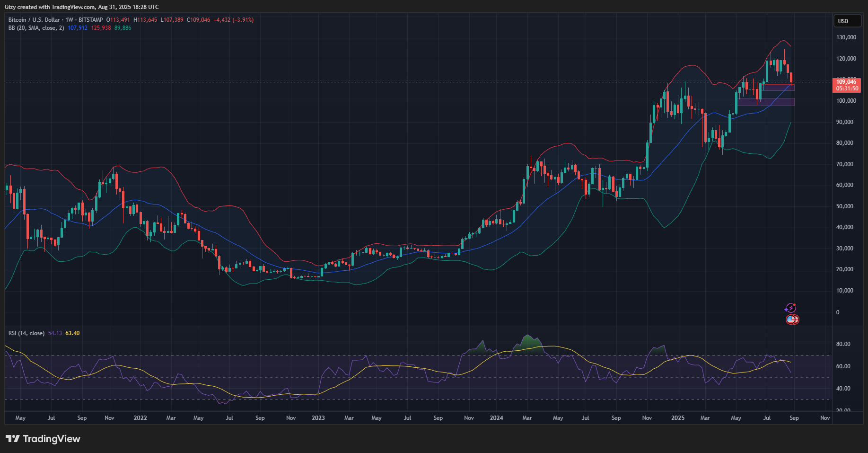The image size is (868, 453).
Task: Click the lower purple support zone rectangle
Action: point(766,102)
